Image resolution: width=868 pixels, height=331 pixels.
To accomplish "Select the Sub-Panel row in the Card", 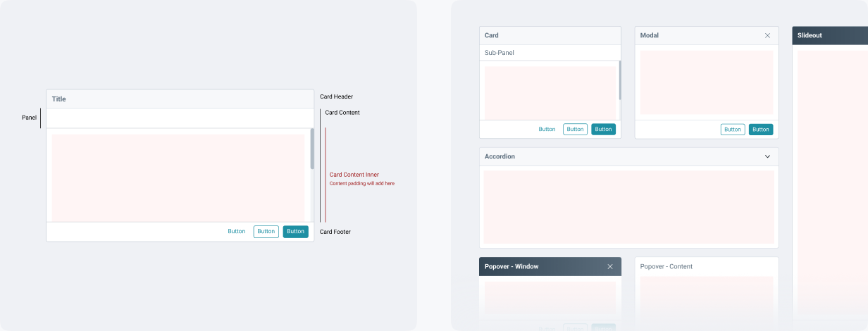I will pyautogui.click(x=550, y=53).
